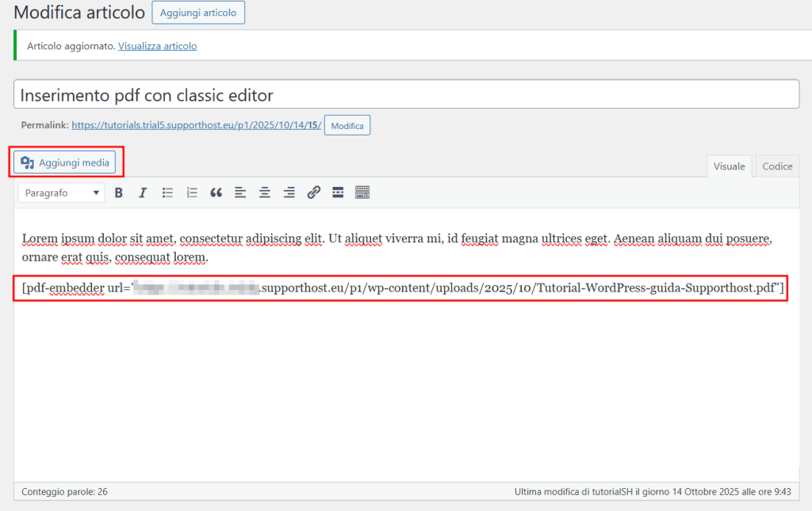Select the bulleted list icon
The height and width of the screenshot is (511, 812).
[167, 192]
